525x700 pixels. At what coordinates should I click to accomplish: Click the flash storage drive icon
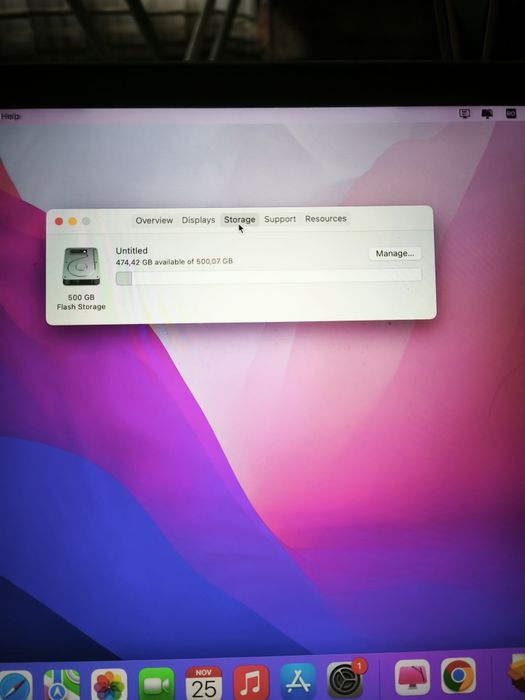(81, 267)
